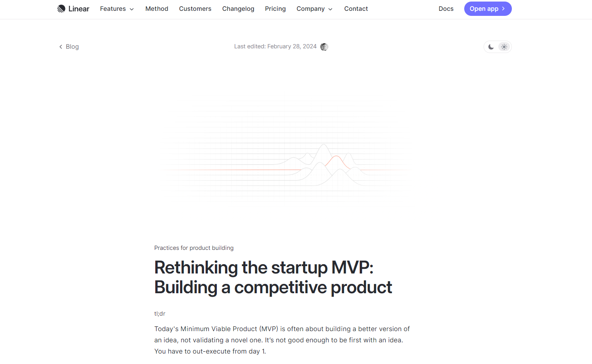Click the Linear logomark glyph

62,8
